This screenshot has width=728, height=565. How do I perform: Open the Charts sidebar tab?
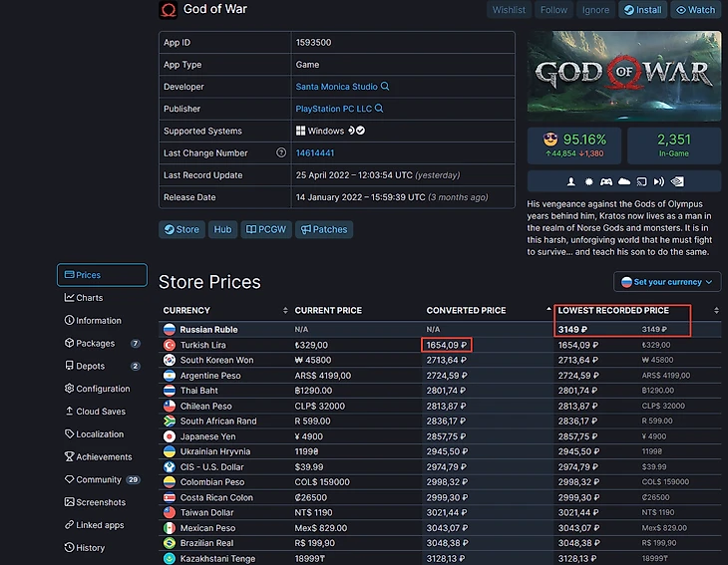click(x=90, y=298)
